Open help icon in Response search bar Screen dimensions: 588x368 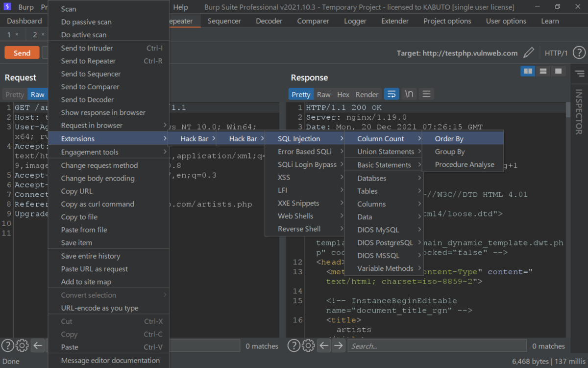294,345
